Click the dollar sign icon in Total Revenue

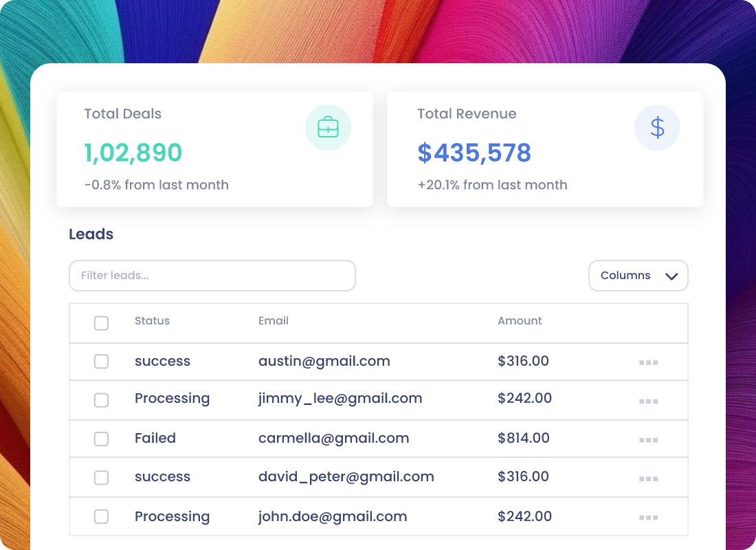[657, 128]
